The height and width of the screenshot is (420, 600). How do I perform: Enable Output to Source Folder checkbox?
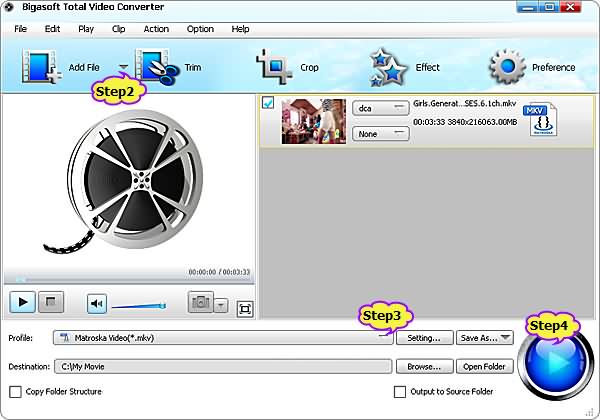point(400,392)
